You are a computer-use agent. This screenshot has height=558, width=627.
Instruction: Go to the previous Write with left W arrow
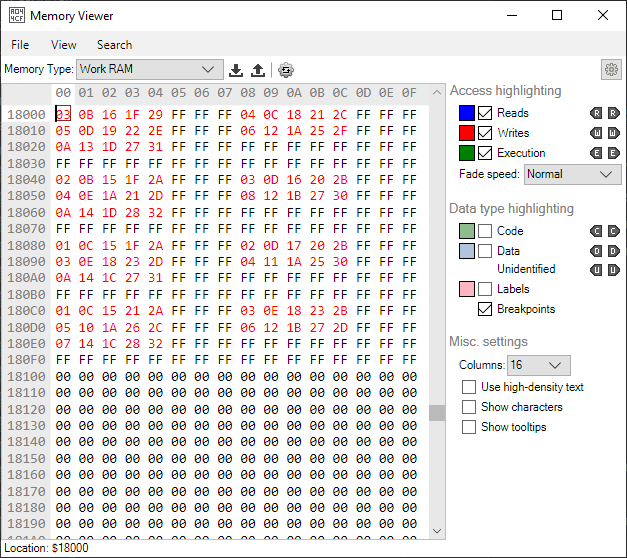click(x=596, y=133)
